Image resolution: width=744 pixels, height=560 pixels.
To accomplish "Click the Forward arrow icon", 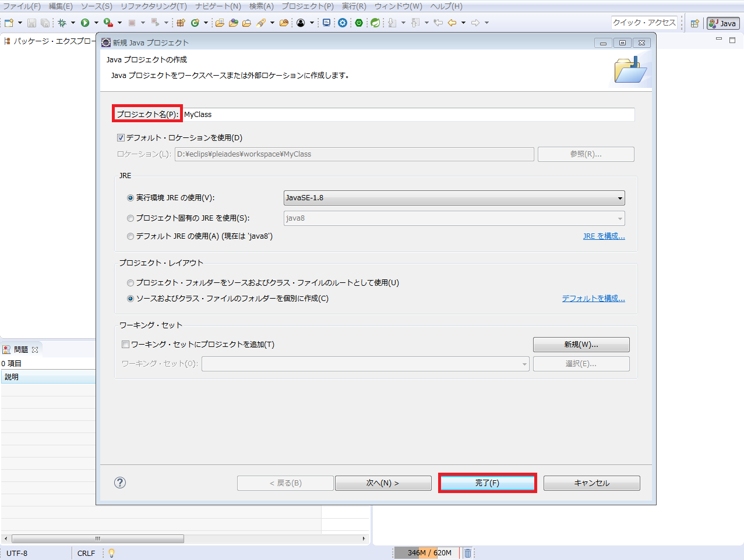I will coord(475,23).
